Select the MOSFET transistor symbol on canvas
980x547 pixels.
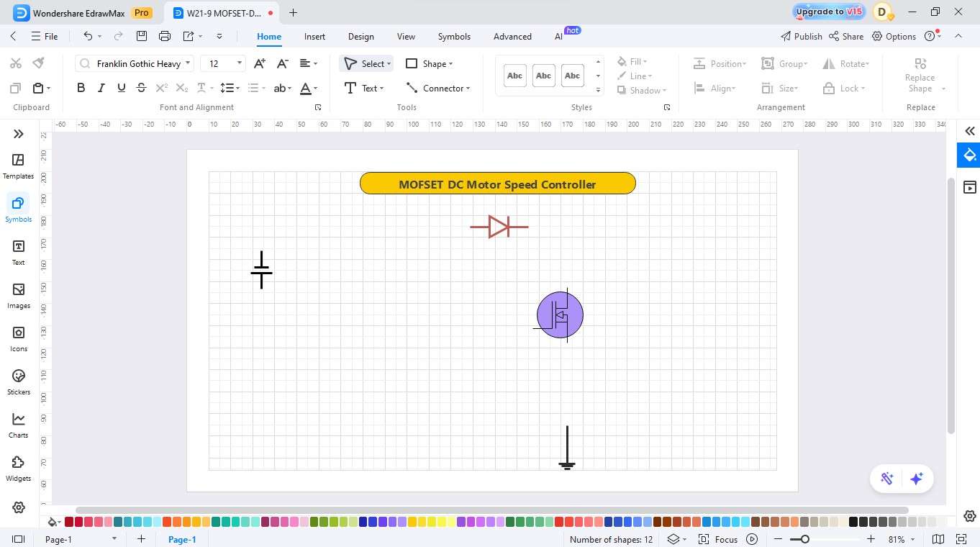(558, 315)
